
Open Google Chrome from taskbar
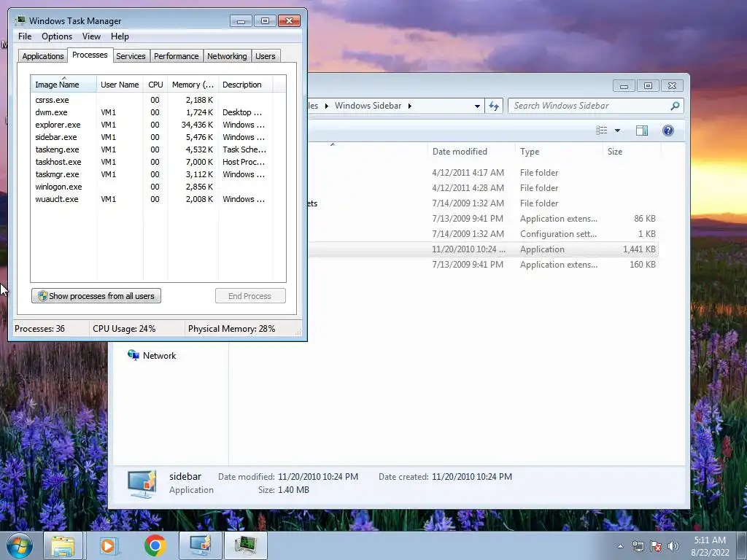pos(155,545)
